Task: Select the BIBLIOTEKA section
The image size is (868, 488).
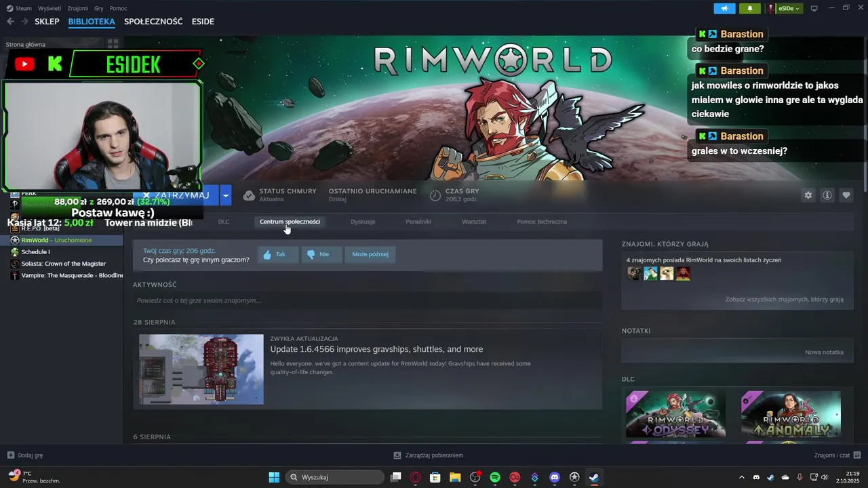Action: coord(92,22)
